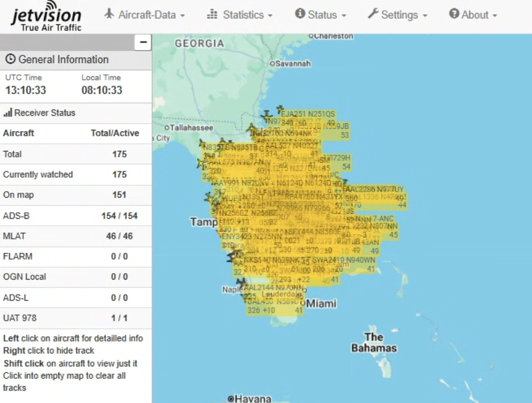532x403 pixels.
Task: Expand the Statistics dropdown
Action: [240, 15]
